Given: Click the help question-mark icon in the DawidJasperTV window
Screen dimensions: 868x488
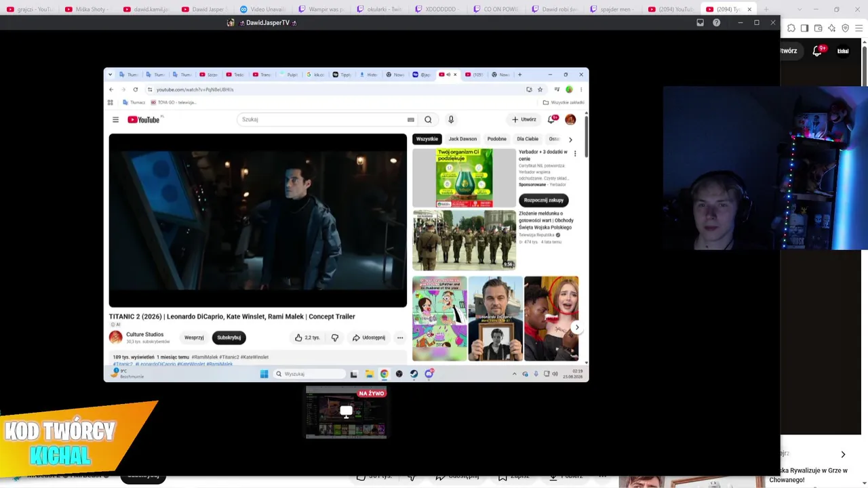Looking at the screenshot, I should point(716,22).
